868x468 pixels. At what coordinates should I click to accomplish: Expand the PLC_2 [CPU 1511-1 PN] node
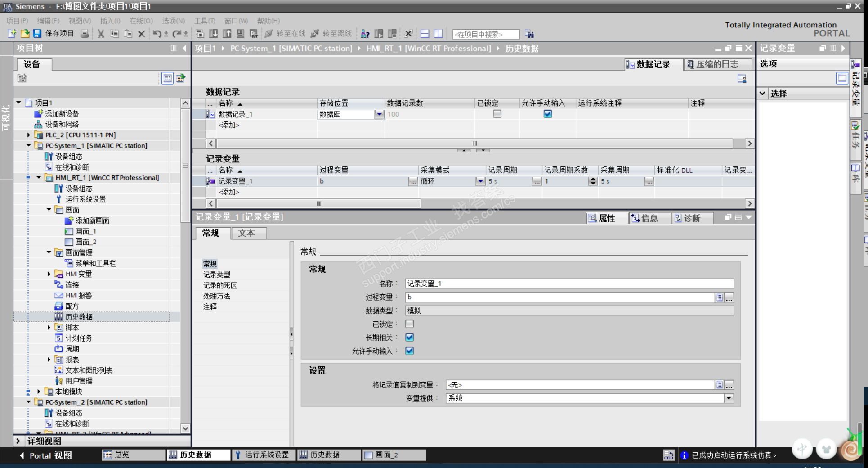(29, 135)
